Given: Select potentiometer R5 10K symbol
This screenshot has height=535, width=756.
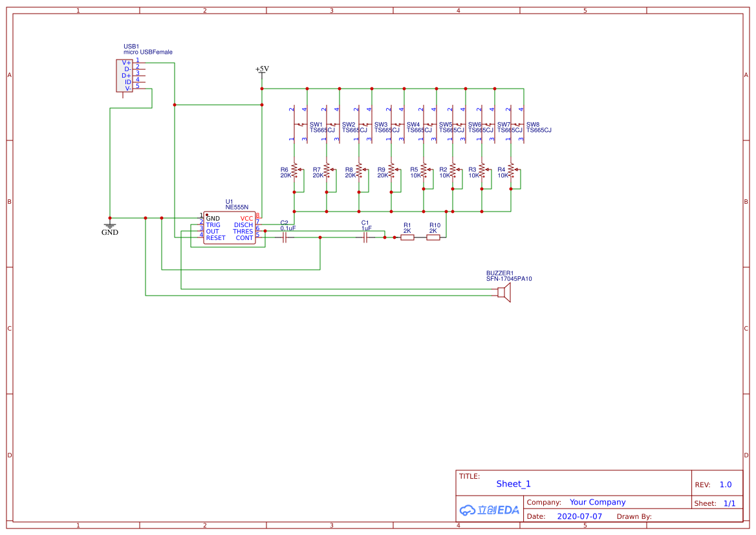Looking at the screenshot, I should pyautogui.click(x=425, y=169).
